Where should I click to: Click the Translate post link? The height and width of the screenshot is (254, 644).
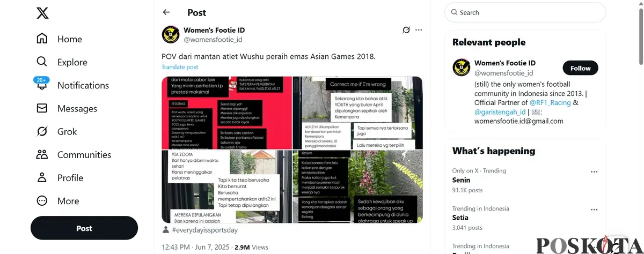point(180,67)
